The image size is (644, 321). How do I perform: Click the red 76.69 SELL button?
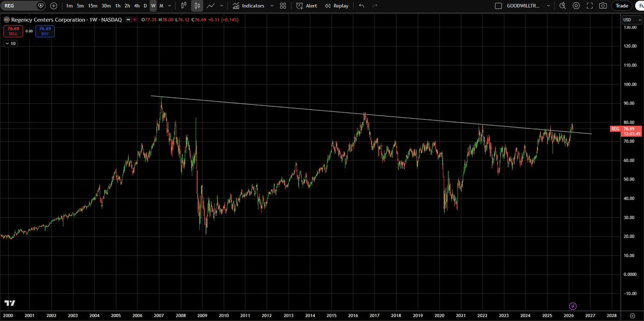tap(13, 31)
